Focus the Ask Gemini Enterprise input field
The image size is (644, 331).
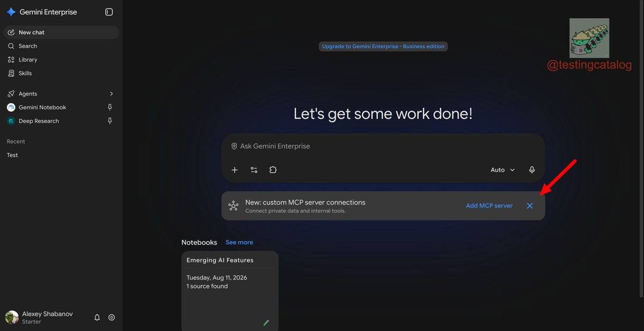pyautogui.click(x=383, y=146)
